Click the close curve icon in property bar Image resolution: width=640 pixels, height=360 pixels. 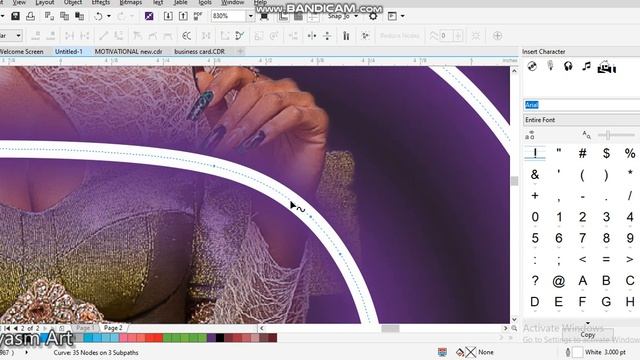[x=240, y=36]
